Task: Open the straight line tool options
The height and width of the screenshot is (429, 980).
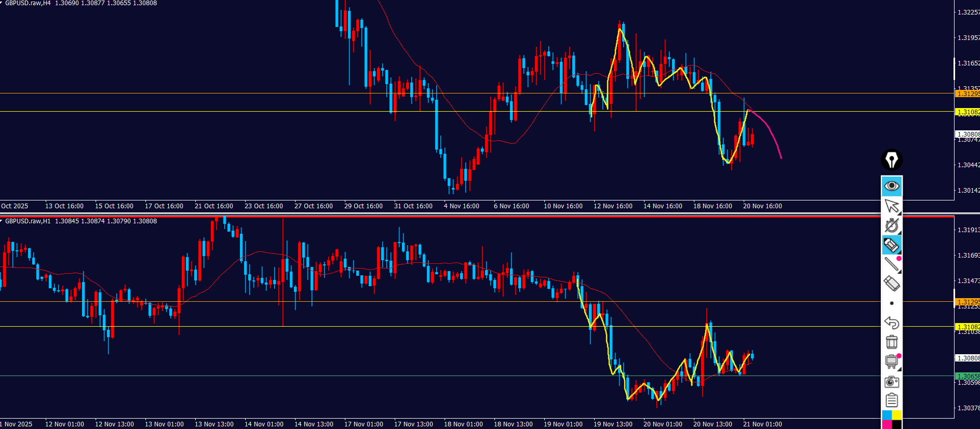Action: tap(891, 264)
